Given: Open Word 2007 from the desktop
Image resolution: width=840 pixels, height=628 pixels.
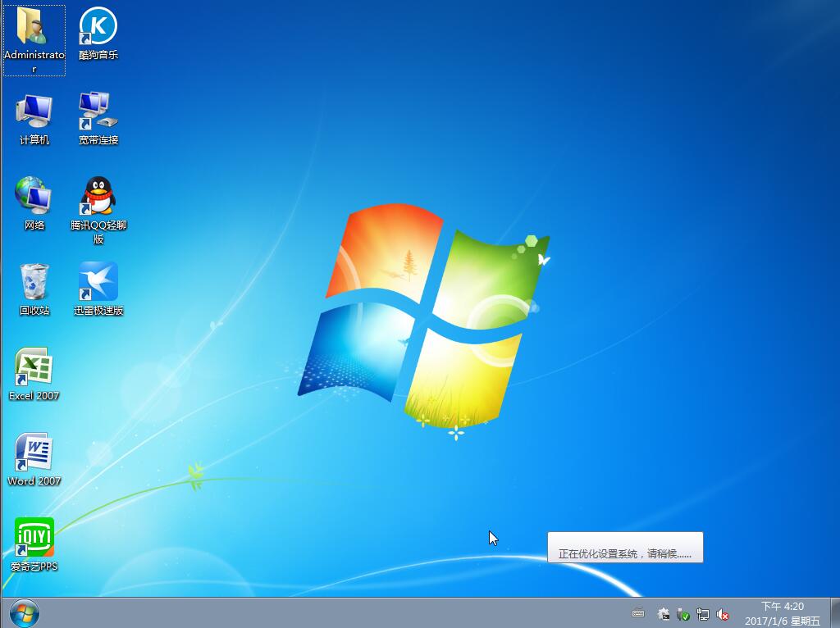Looking at the screenshot, I should click(x=34, y=459).
